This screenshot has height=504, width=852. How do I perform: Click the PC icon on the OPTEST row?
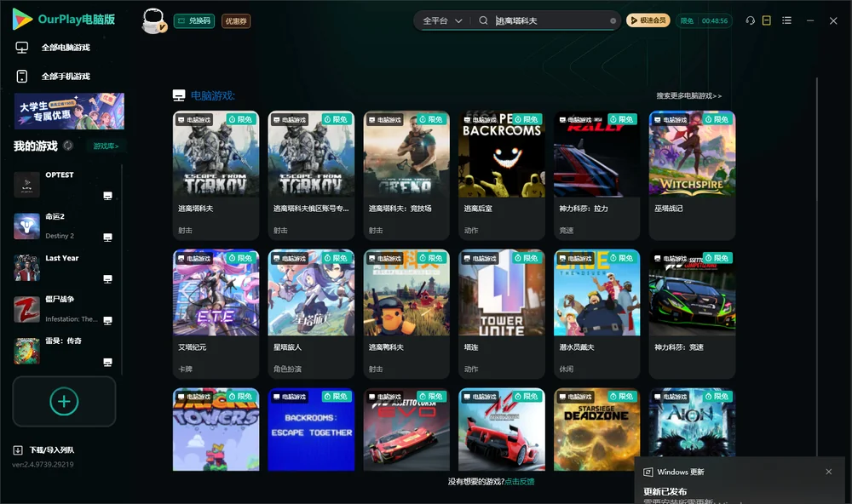coord(107,196)
